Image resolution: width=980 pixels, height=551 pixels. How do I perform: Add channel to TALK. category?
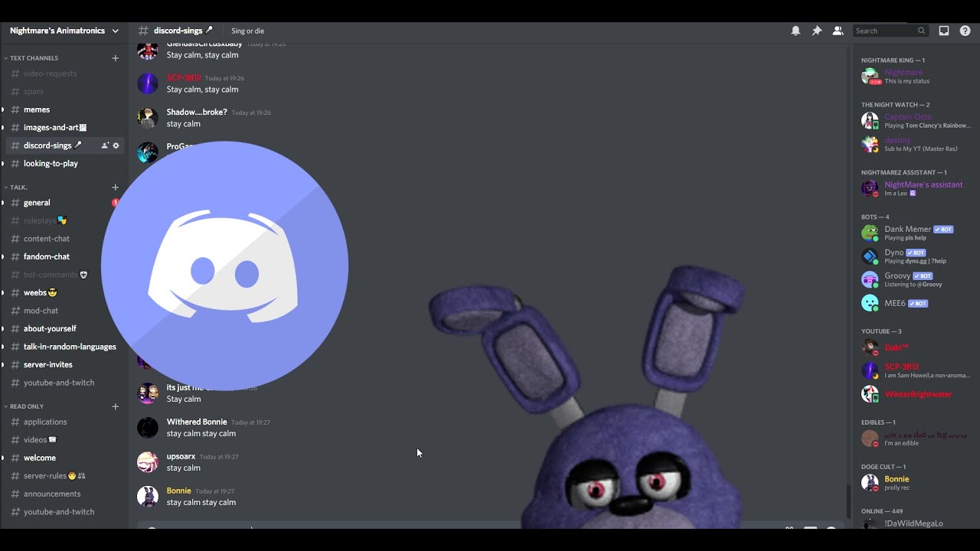pyautogui.click(x=116, y=187)
